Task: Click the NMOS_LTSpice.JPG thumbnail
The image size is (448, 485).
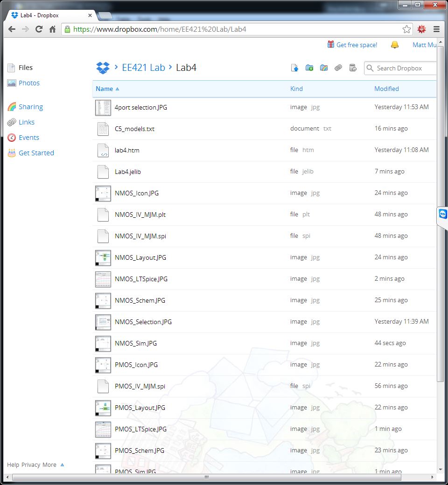Action: click(x=103, y=279)
